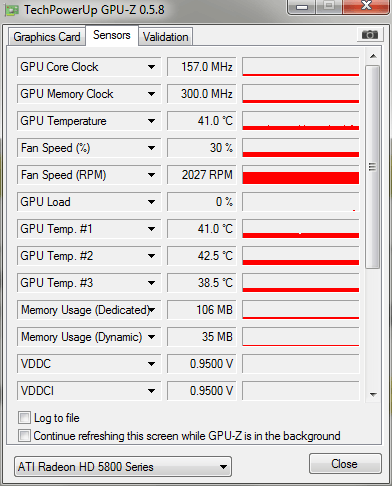Click the camera screenshot icon
392x486 pixels.
(369, 34)
